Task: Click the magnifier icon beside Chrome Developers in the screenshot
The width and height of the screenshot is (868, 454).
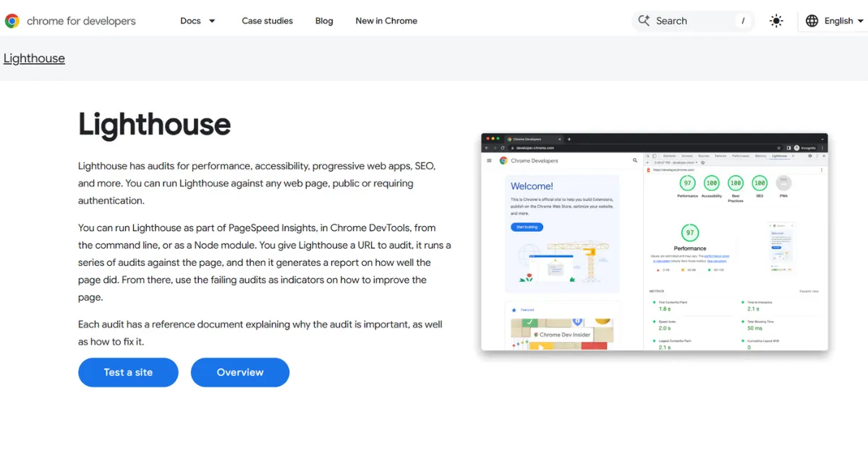Action: pyautogui.click(x=635, y=160)
